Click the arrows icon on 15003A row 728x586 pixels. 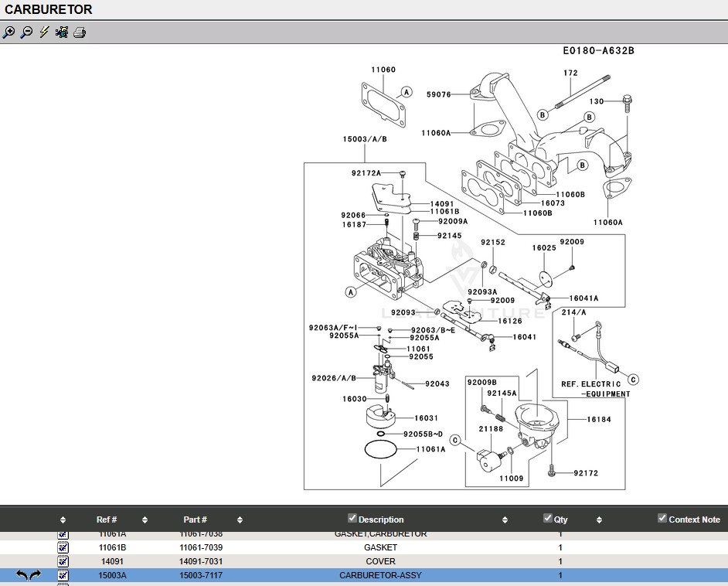click(x=29, y=575)
